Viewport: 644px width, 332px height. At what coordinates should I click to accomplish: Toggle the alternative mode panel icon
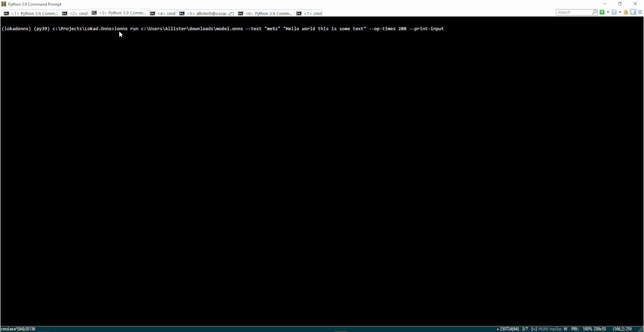click(x=633, y=12)
